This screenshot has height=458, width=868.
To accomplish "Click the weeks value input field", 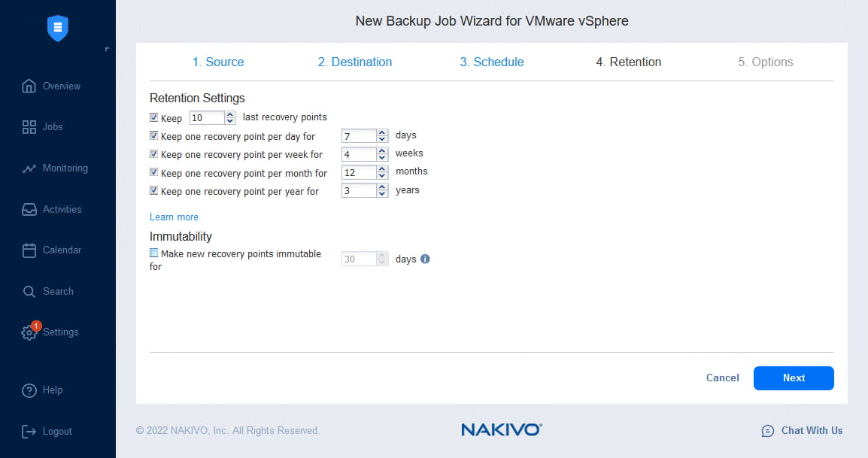I will click(x=359, y=154).
